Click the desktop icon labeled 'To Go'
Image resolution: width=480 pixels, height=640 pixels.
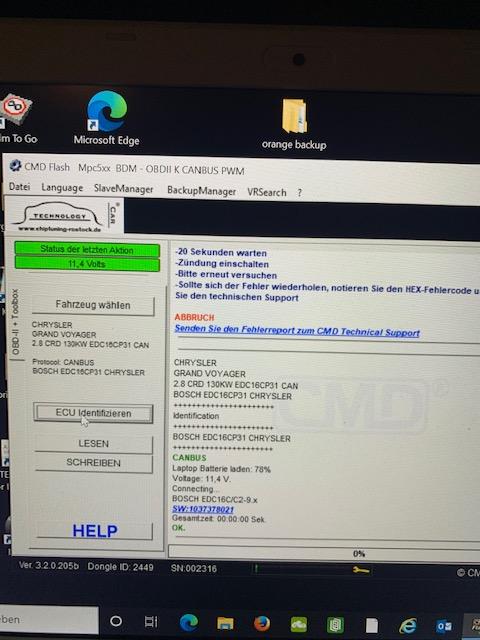point(16,119)
